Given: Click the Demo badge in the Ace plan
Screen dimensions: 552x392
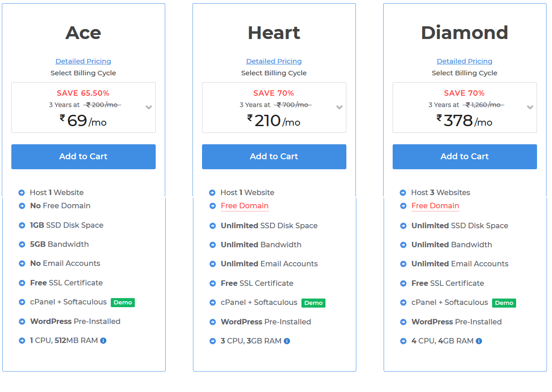Looking at the screenshot, I should (x=123, y=302).
